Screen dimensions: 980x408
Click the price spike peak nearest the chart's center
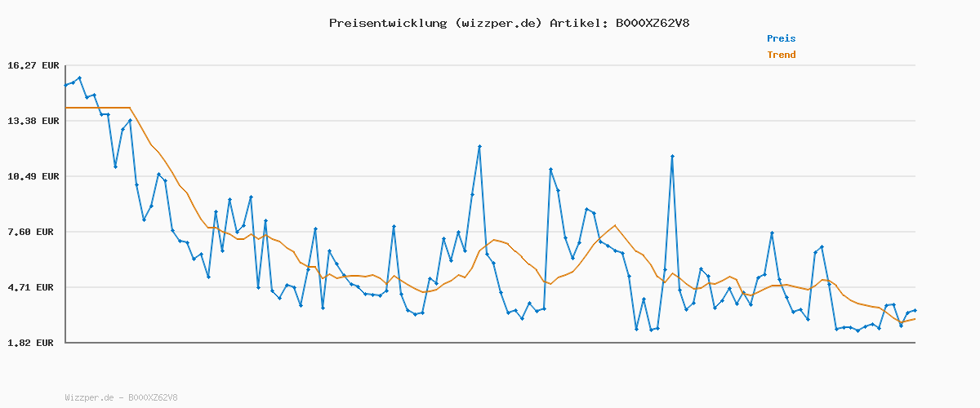pos(479,146)
